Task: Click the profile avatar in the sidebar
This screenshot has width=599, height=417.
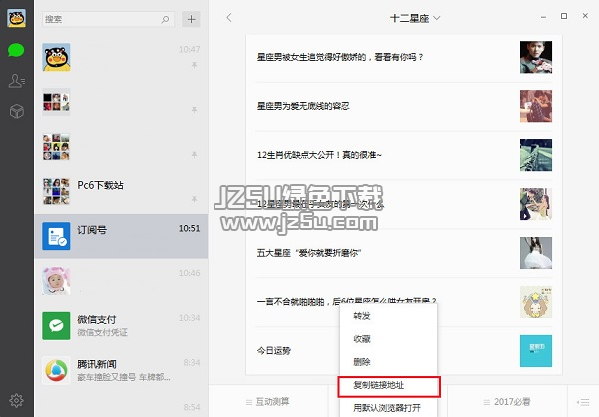Action: click(16, 18)
